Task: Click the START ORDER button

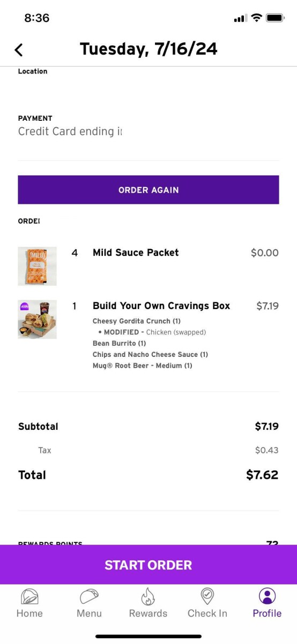Action: point(148,565)
